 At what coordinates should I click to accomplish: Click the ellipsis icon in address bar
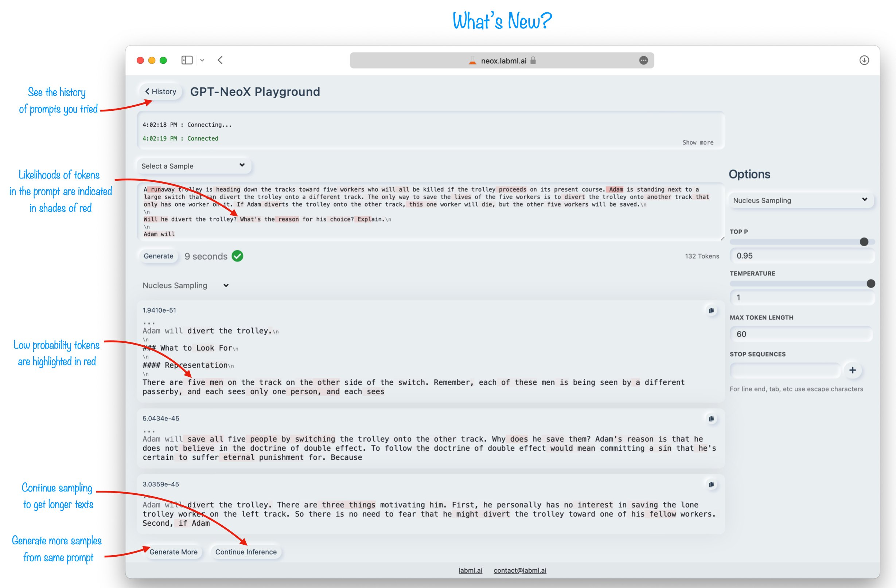[643, 60]
